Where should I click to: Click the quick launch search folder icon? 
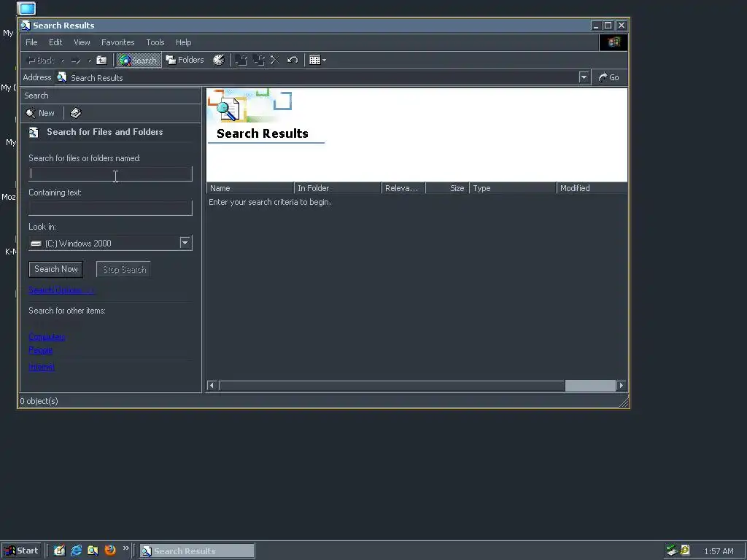coord(93,551)
